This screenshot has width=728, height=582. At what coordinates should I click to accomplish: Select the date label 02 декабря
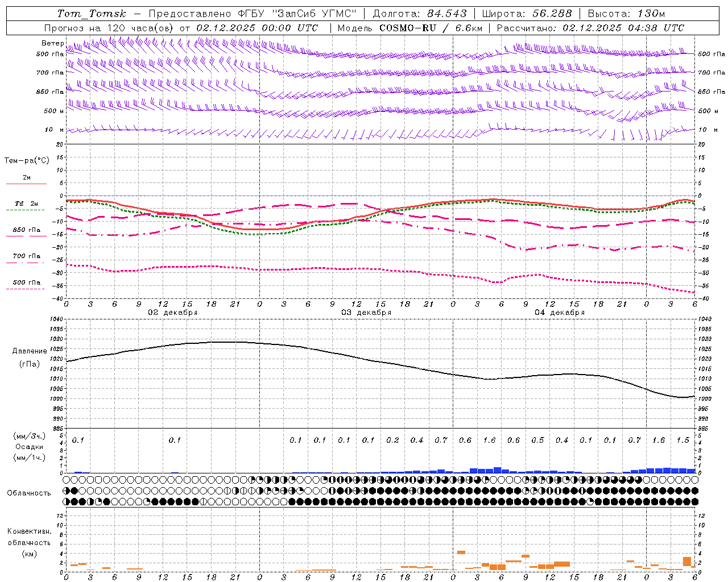click(173, 313)
